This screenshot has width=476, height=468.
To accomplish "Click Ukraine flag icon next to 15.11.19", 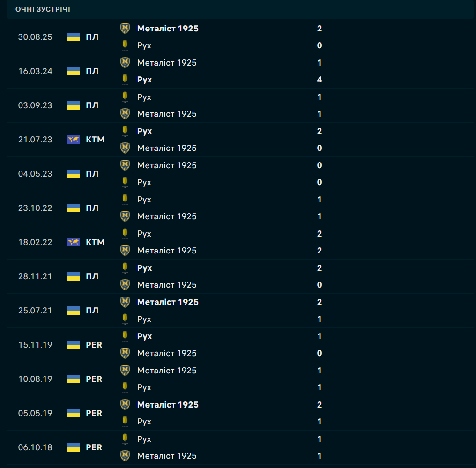I will 74,345.
